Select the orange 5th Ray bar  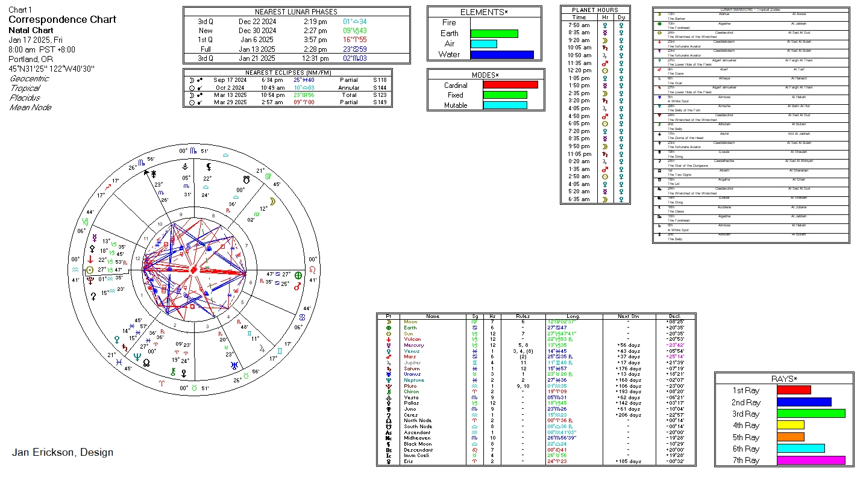coord(791,437)
